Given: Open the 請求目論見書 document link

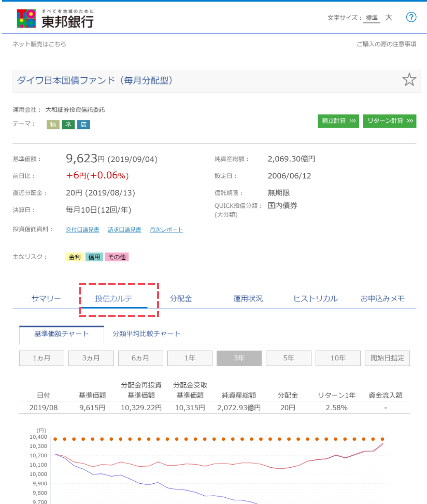Looking at the screenshot, I should pos(124,230).
